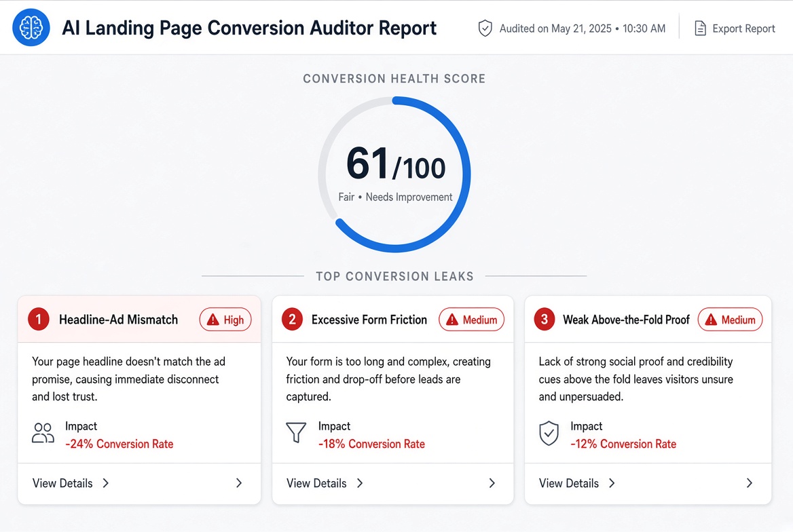The image size is (793, 532).
Task: Click the red number 3 badge
Action: point(545,320)
